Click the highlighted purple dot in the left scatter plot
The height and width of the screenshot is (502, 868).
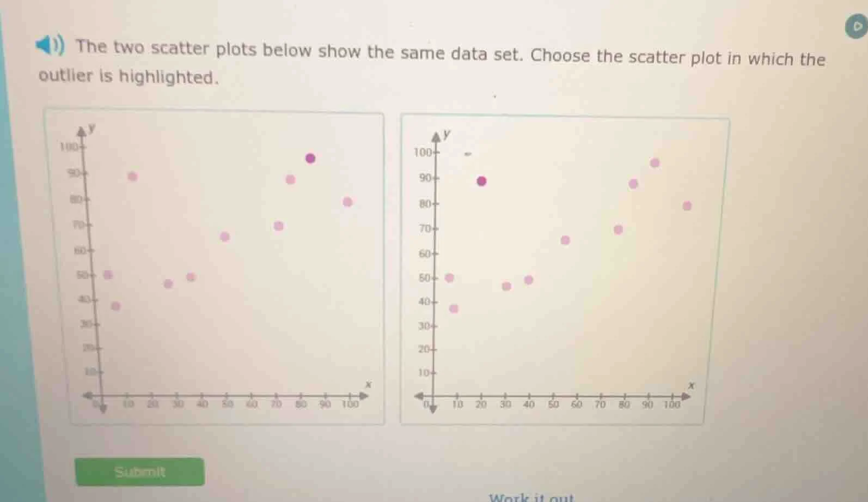[310, 159]
